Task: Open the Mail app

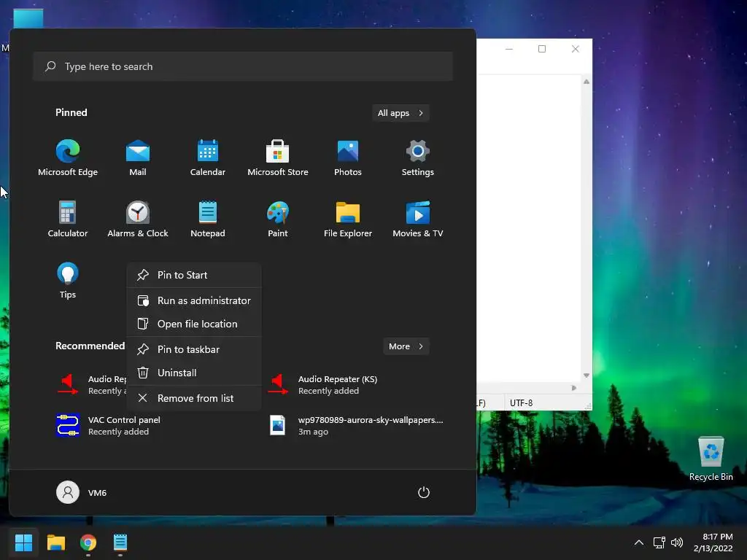Action: point(138,158)
